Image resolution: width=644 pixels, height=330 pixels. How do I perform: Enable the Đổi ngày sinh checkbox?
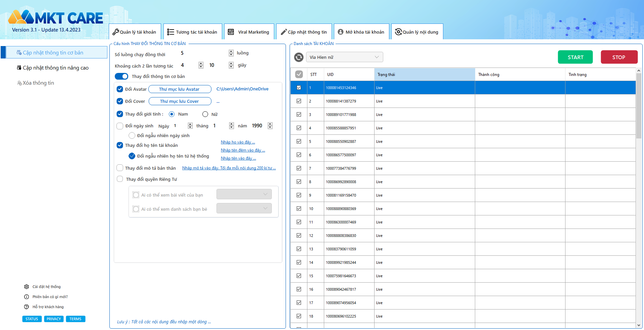[x=120, y=126]
